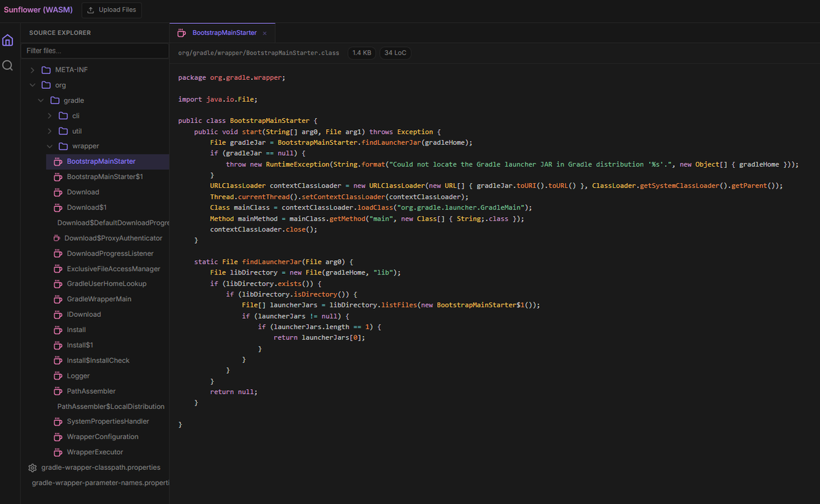Click the Download class file icon
Viewport: 820px width, 504px height.
[x=58, y=192]
